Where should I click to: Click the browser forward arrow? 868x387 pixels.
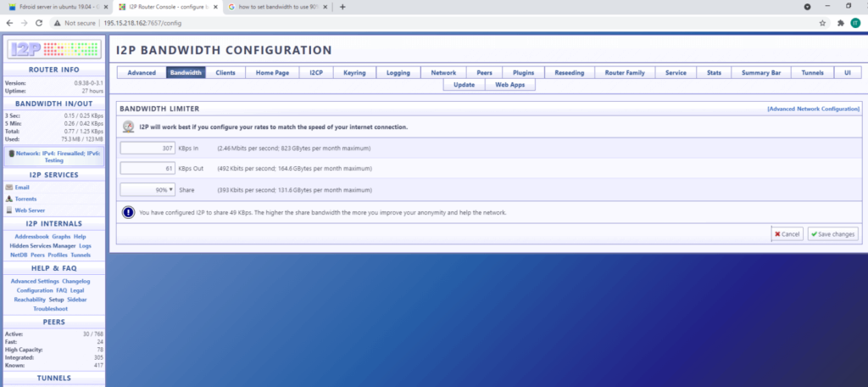(24, 23)
